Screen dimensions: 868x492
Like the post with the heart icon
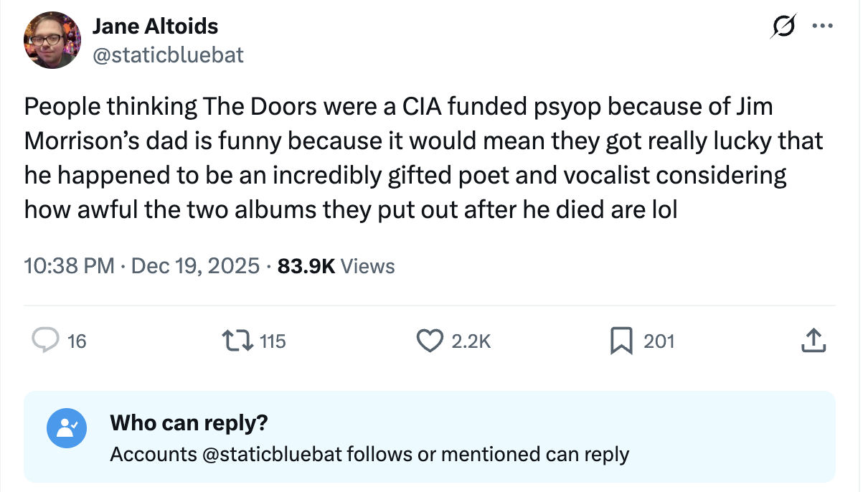pyautogui.click(x=430, y=341)
